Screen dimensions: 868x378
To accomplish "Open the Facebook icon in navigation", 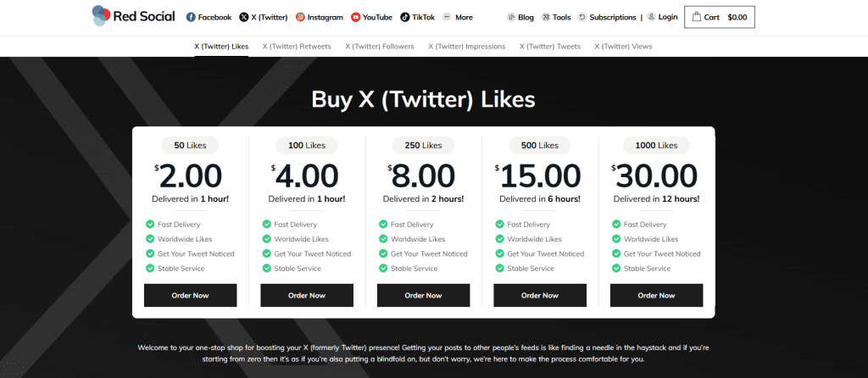I will pyautogui.click(x=191, y=17).
